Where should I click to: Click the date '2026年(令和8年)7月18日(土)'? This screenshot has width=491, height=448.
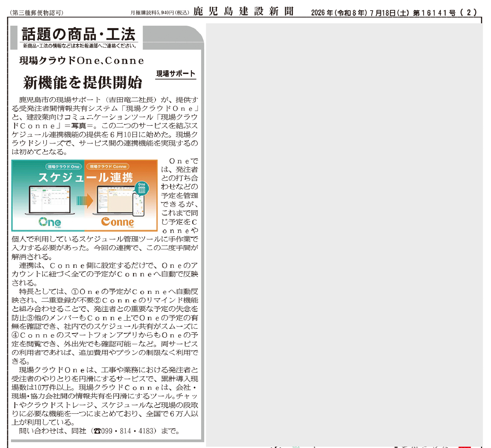click(x=360, y=13)
